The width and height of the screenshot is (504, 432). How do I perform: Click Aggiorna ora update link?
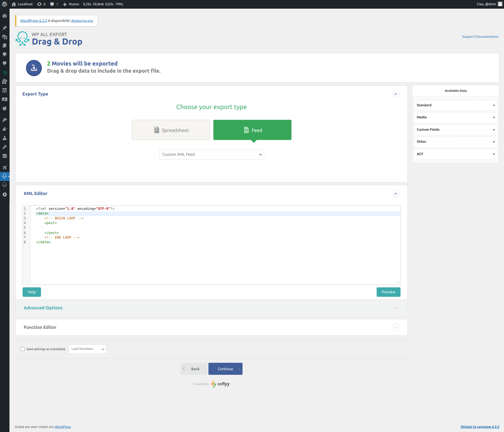click(x=82, y=21)
